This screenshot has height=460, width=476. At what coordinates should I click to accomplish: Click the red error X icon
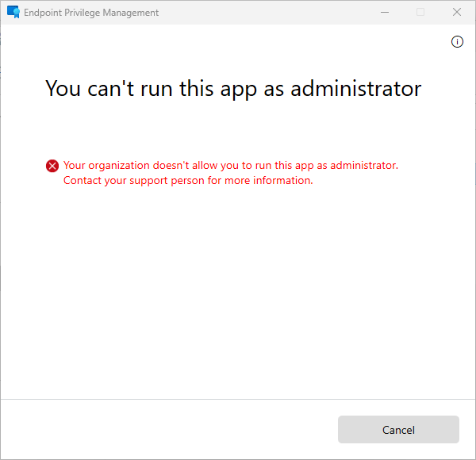pos(52,166)
